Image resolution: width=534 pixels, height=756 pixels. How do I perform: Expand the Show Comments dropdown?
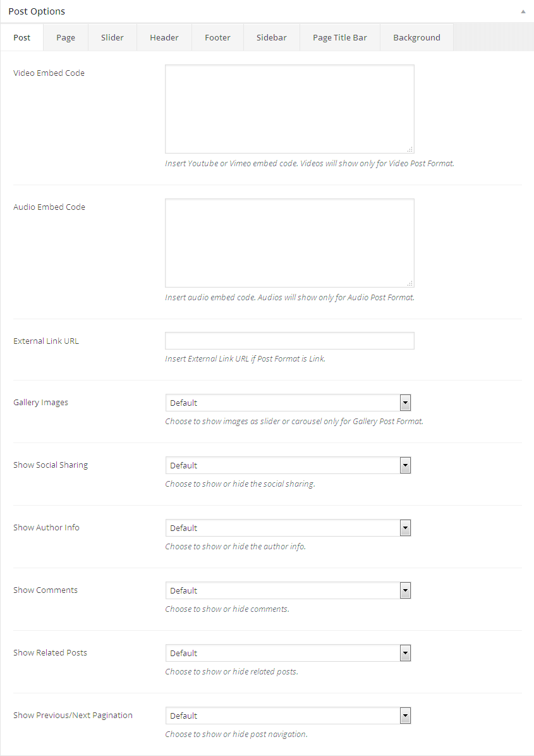(x=288, y=590)
